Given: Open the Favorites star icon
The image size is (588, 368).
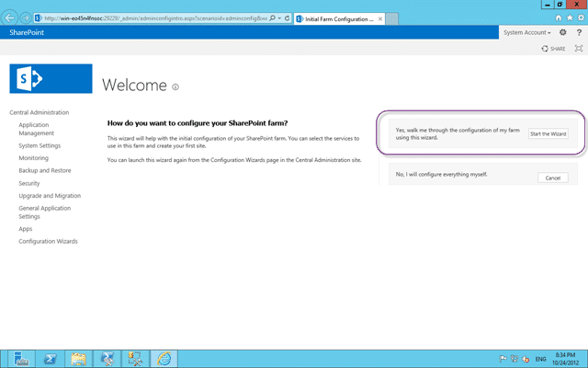Looking at the screenshot, I should [570, 17].
